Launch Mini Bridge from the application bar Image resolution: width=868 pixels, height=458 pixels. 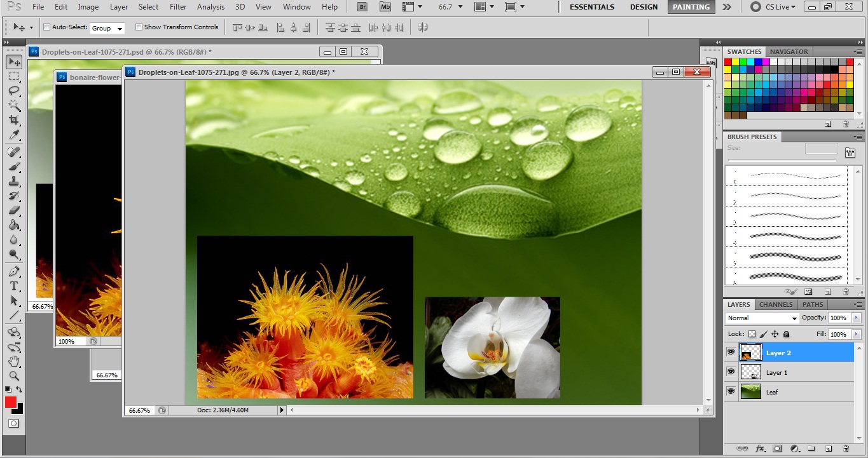[385, 7]
